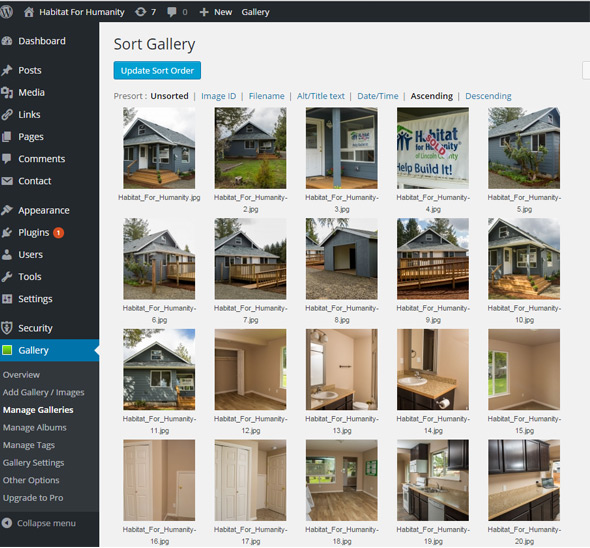Click the Comments speech bubble icon in sidebar
This screenshot has width=590, height=548.
tap(7, 159)
